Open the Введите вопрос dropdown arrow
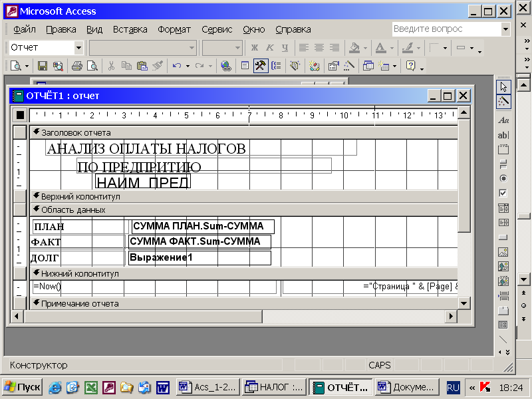Screen dimensions: 532x399 coord(506,29)
